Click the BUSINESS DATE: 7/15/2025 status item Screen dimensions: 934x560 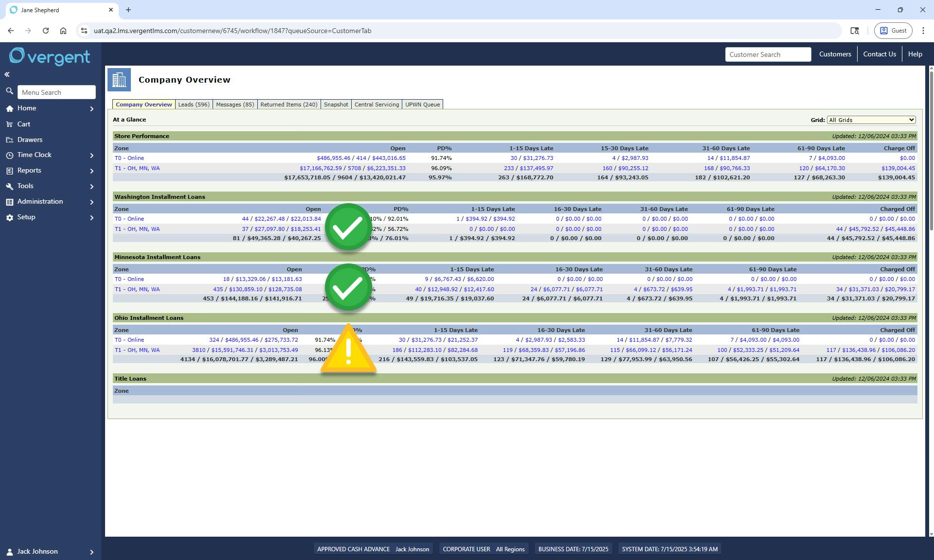pos(573,549)
